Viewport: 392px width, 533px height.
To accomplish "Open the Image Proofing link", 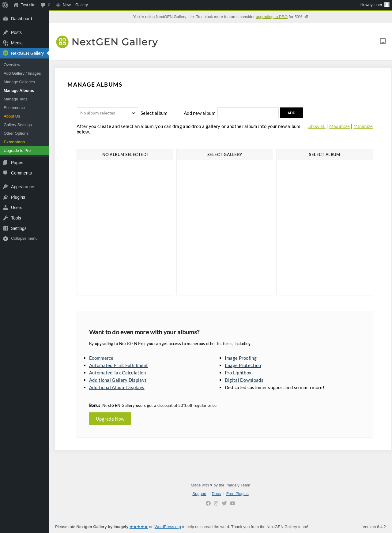I will (x=241, y=358).
